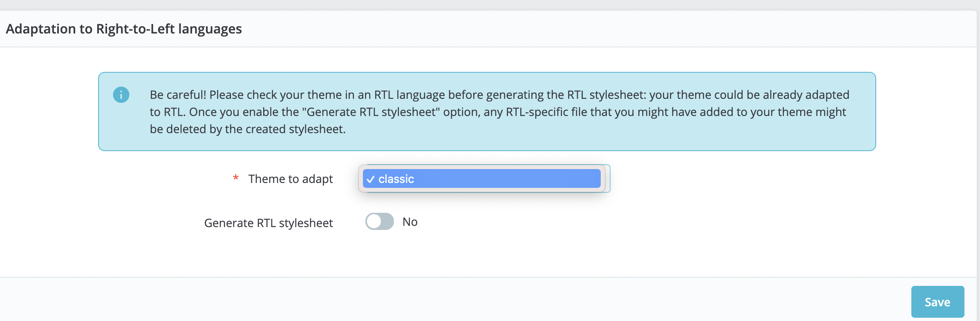Click the Save button
The height and width of the screenshot is (321, 980).
click(937, 302)
